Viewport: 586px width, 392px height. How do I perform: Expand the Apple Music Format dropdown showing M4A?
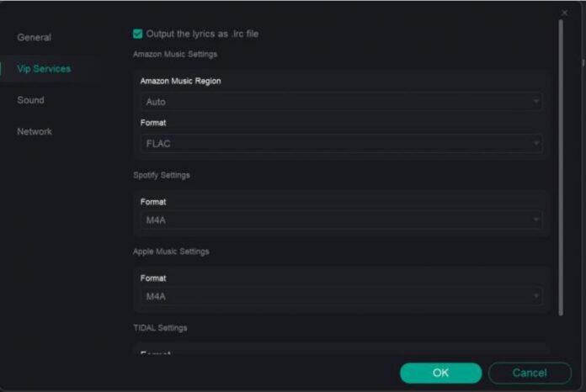pyautogui.click(x=337, y=296)
